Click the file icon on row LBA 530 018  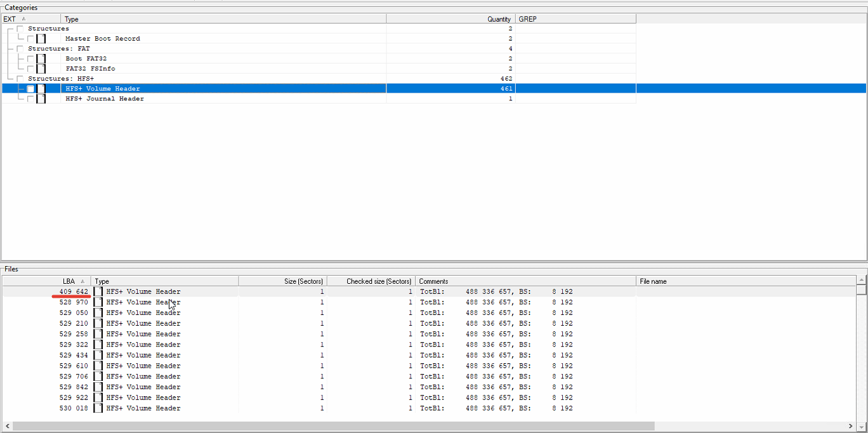98,408
